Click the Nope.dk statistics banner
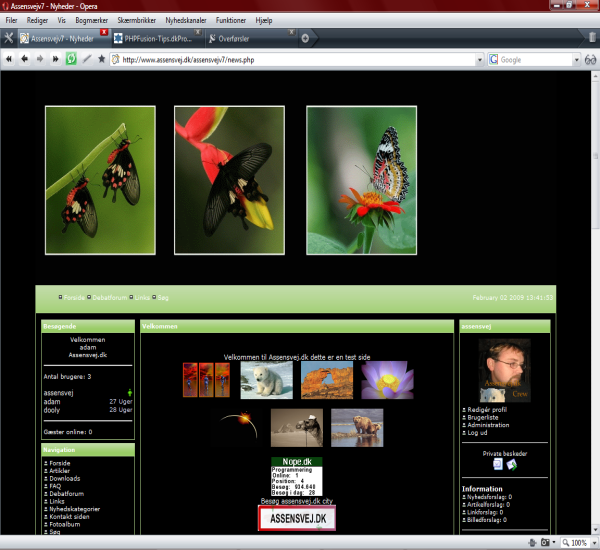This screenshot has height=550, width=600. pyautogui.click(x=297, y=476)
